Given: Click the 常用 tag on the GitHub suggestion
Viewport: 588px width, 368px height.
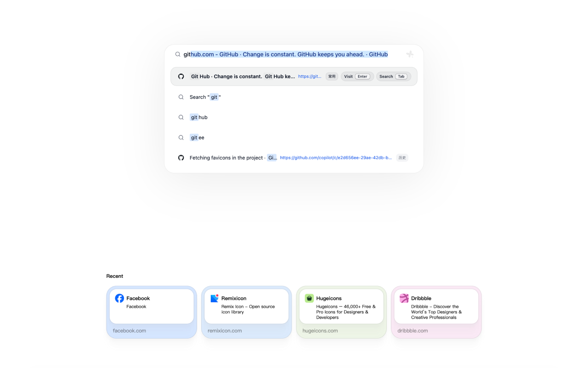Looking at the screenshot, I should coord(332,76).
